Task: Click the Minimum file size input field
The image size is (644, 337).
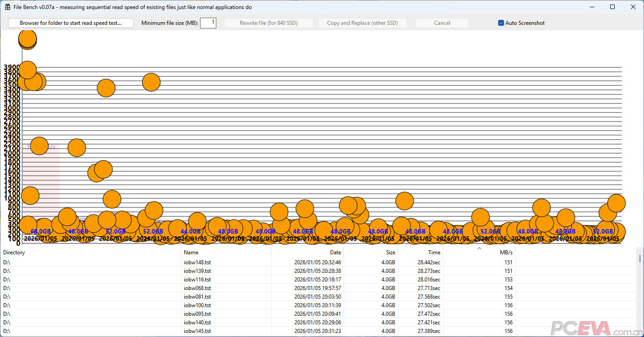Action: pos(208,23)
